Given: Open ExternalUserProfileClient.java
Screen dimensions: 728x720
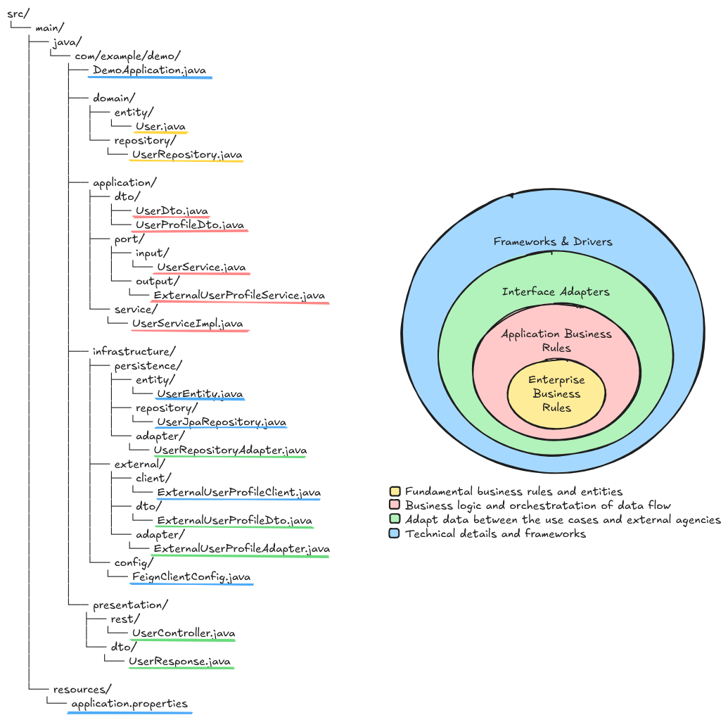Looking at the screenshot, I should pyautogui.click(x=239, y=493).
